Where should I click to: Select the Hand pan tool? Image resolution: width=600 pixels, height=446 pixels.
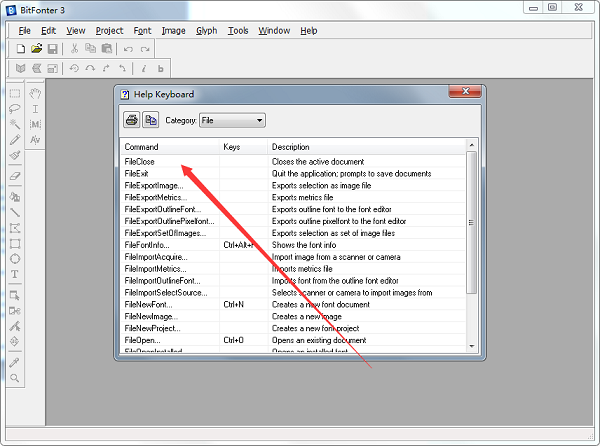[x=35, y=93]
